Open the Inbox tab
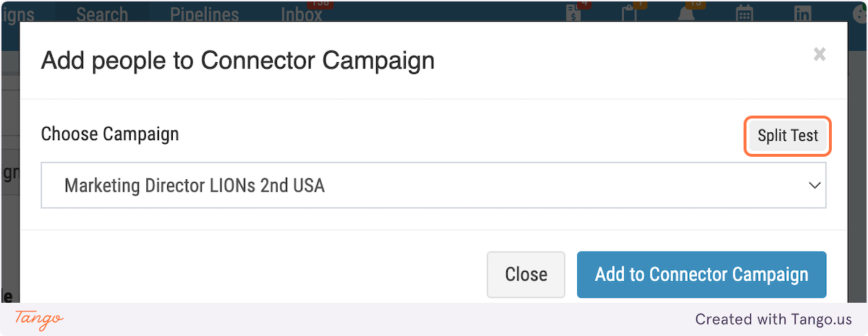The height and width of the screenshot is (336, 868). pos(301,12)
